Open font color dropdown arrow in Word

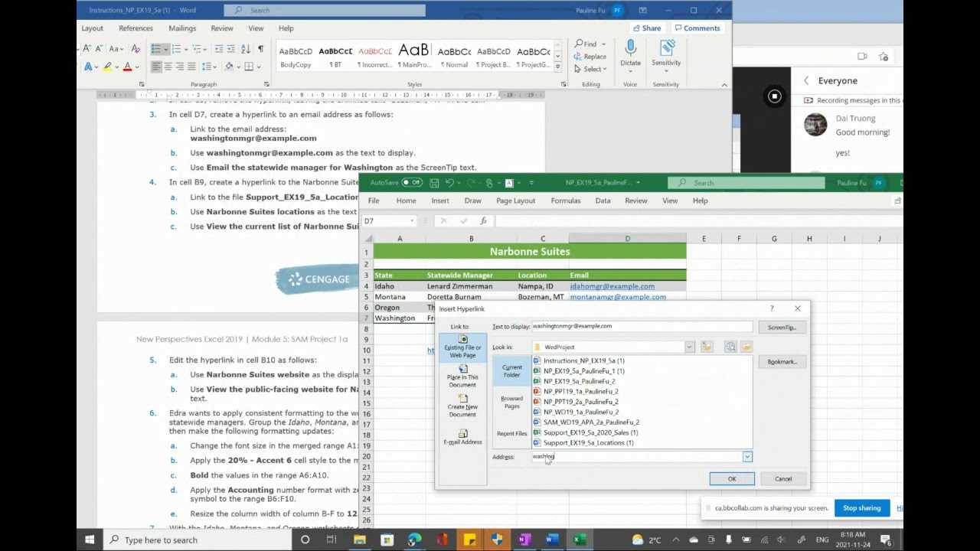coord(139,67)
